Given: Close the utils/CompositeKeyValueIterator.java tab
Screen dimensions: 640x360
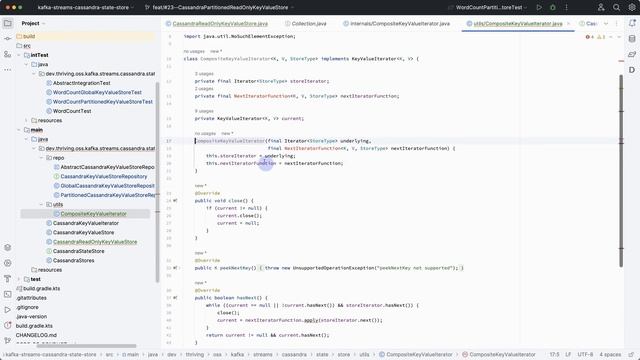Looking at the screenshot, I should [569, 24].
